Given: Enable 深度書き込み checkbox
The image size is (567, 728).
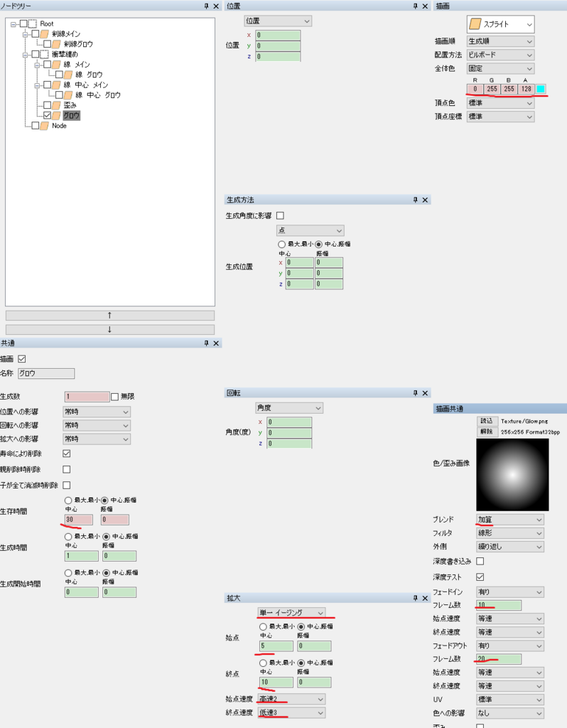Looking at the screenshot, I should click(480, 562).
